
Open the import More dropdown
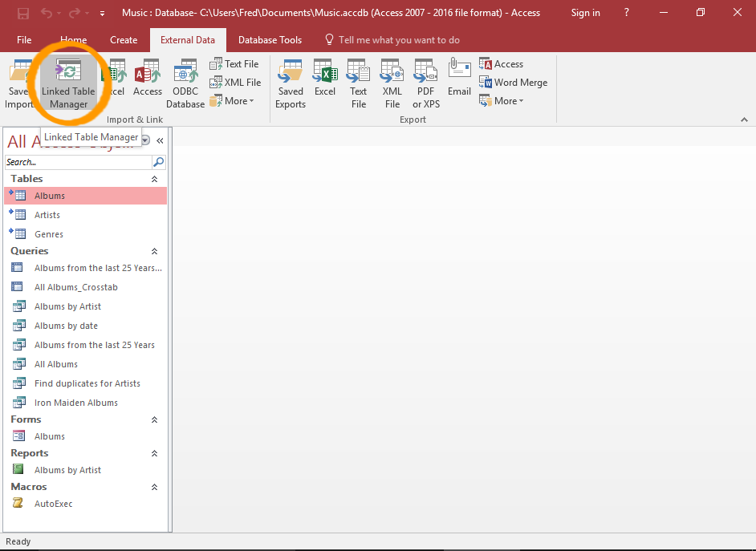click(x=232, y=101)
